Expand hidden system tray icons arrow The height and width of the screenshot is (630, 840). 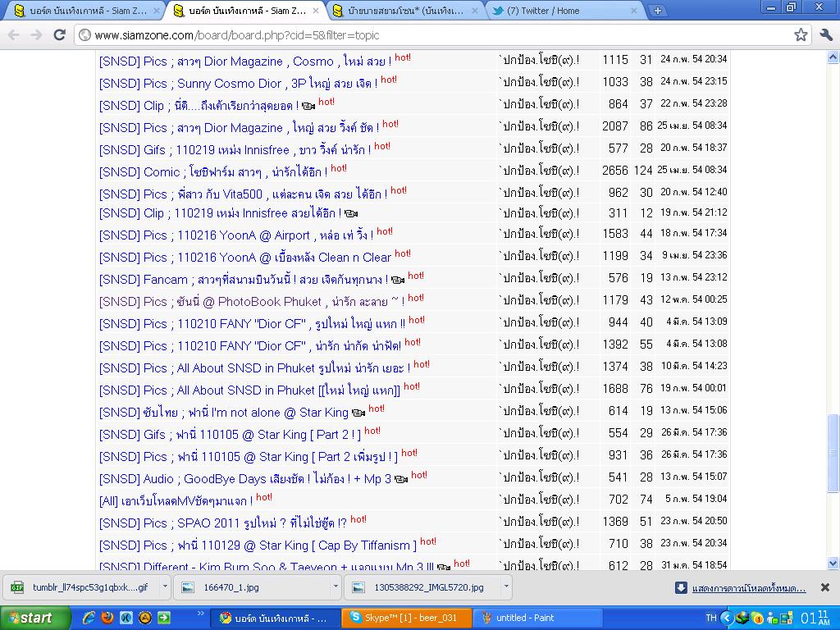(x=727, y=618)
